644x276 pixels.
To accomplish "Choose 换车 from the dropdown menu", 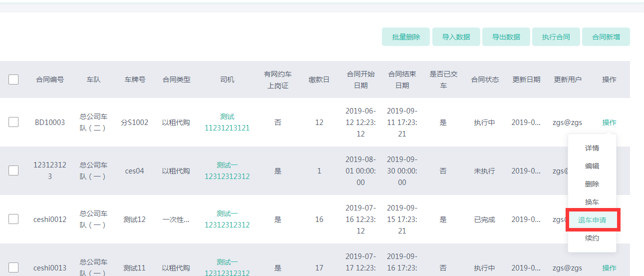I will 592,202.
